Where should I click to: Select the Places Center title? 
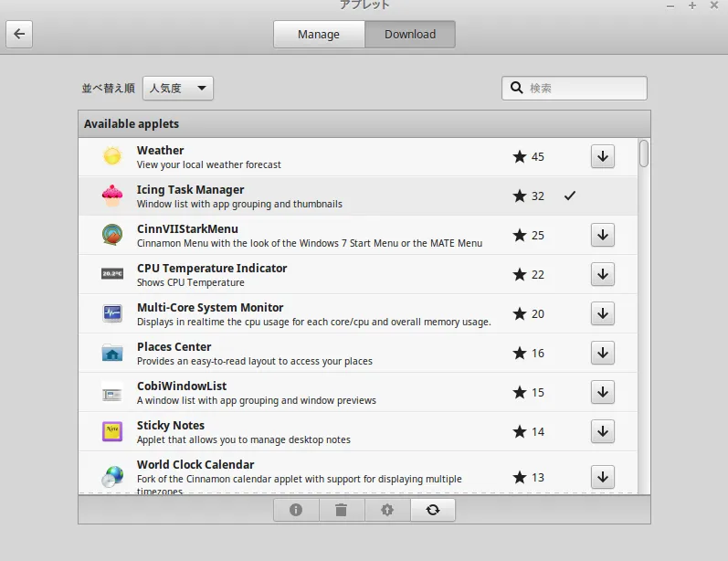174,347
